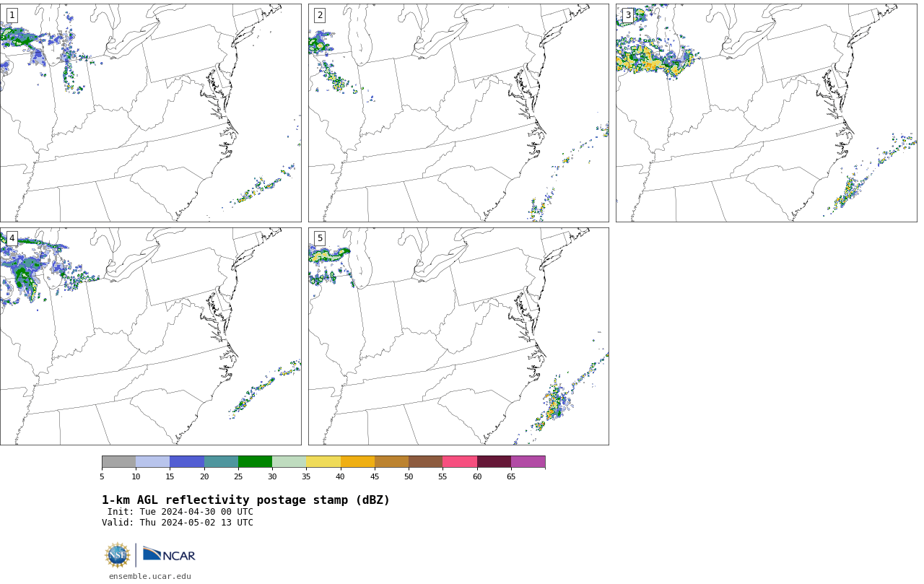Image resolution: width=924 pixels, height=584 pixels.
Task: Click the colorbar tick label 50
Action: click(409, 476)
